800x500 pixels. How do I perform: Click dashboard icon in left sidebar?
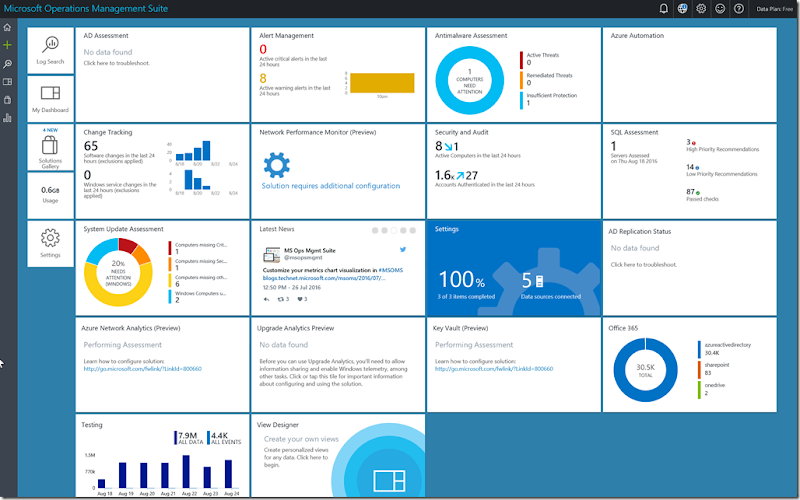[7, 82]
